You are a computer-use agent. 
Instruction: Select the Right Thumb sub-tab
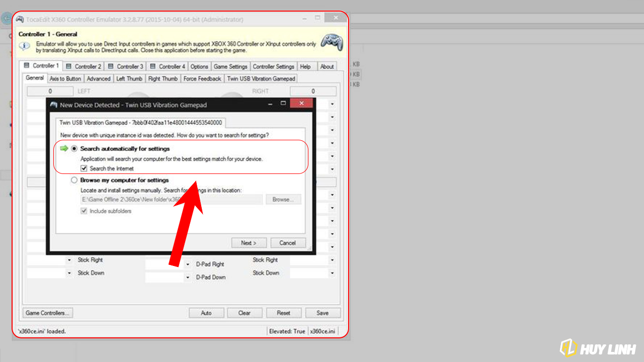pos(163,78)
